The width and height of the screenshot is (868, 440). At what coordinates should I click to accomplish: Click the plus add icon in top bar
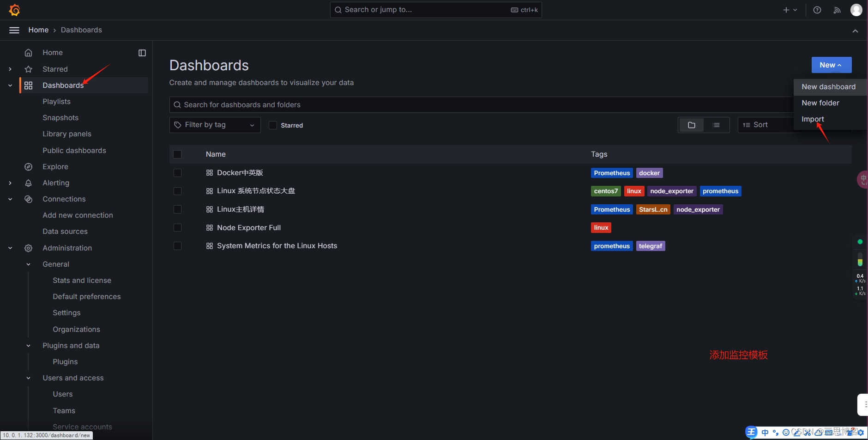[786, 10]
